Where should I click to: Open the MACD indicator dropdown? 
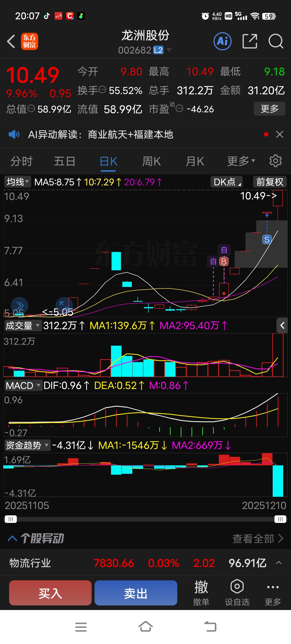coord(23,385)
